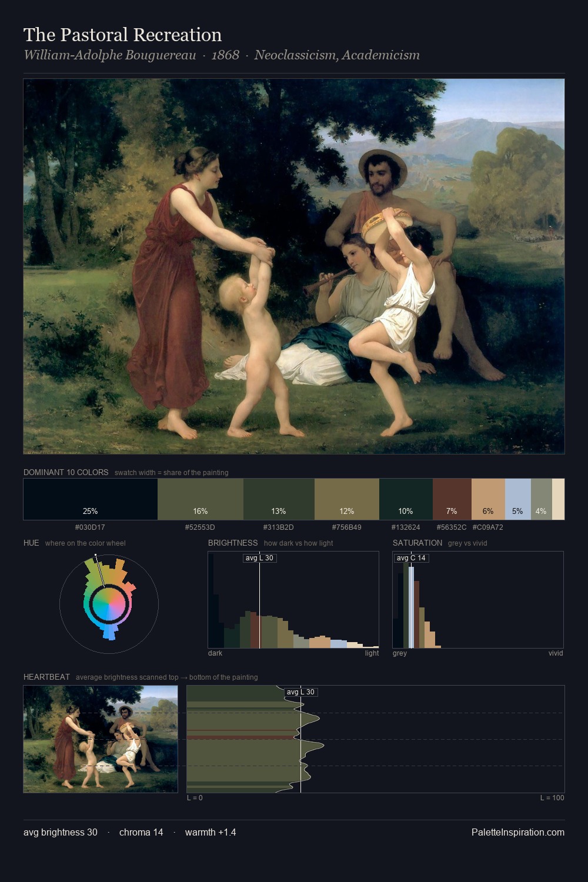Screen dimensions: 588x882
Task: Click the L = 100 axis label
Action: tap(552, 798)
